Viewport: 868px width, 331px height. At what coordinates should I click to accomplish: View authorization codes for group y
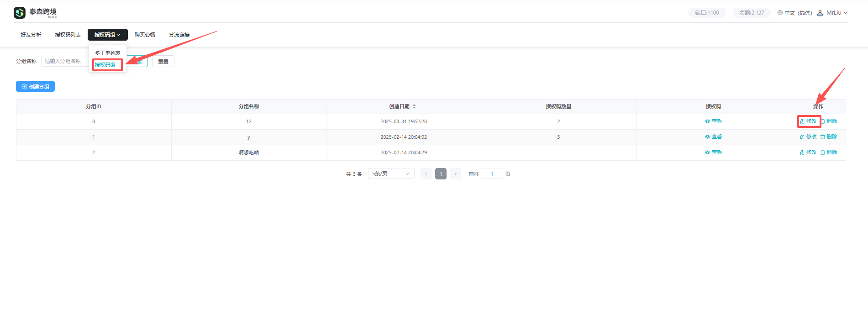click(713, 137)
